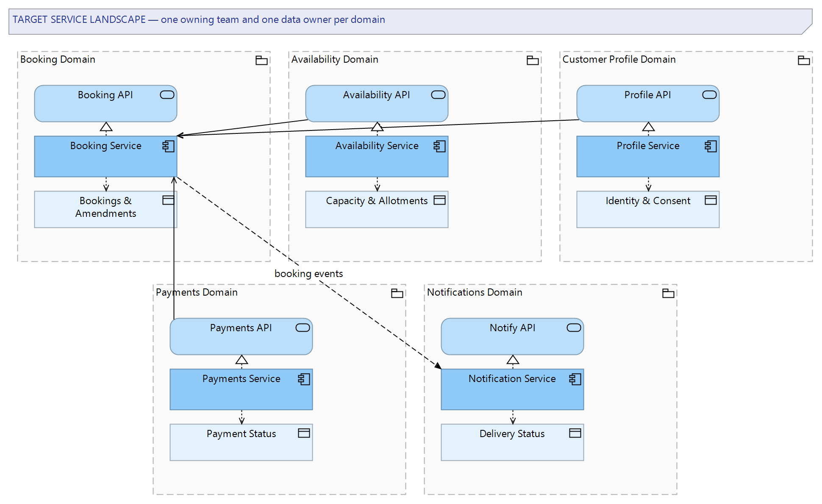Click the Notifications Domain folder icon
Screen dimensions: 822x504
click(x=668, y=294)
